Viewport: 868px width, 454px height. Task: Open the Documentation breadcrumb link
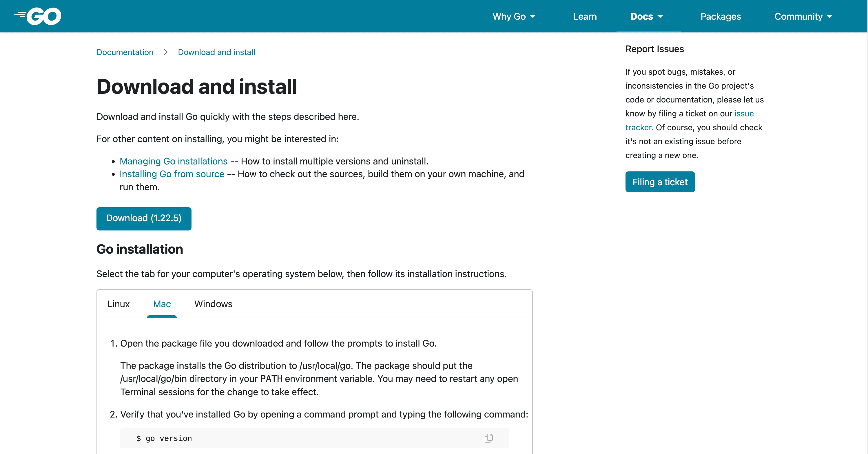125,52
